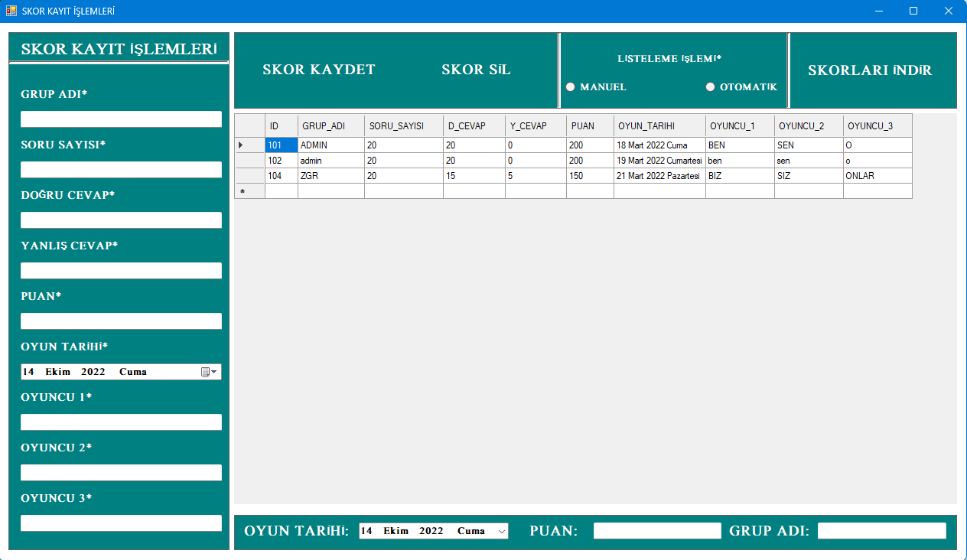Select the lowercase admin group name cell
This screenshot has height=560, width=967.
click(x=331, y=161)
